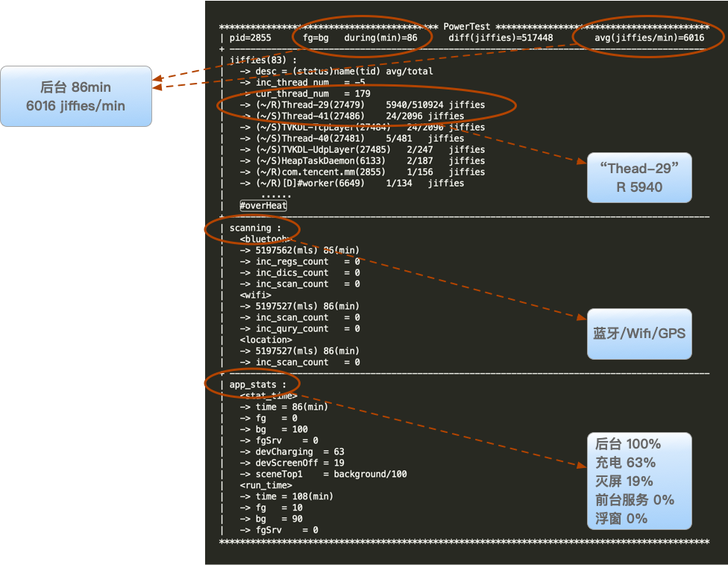Click the '后台 100%' stats callout box
The image size is (728, 565).
(x=639, y=481)
